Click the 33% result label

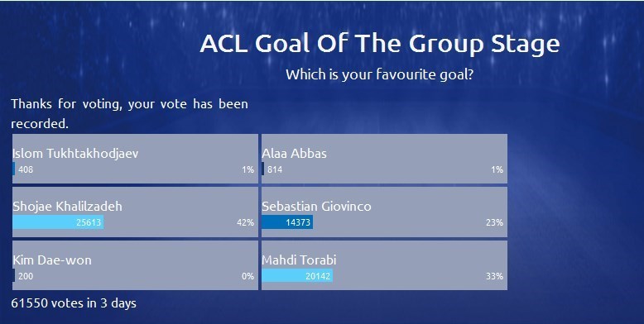coord(494,276)
